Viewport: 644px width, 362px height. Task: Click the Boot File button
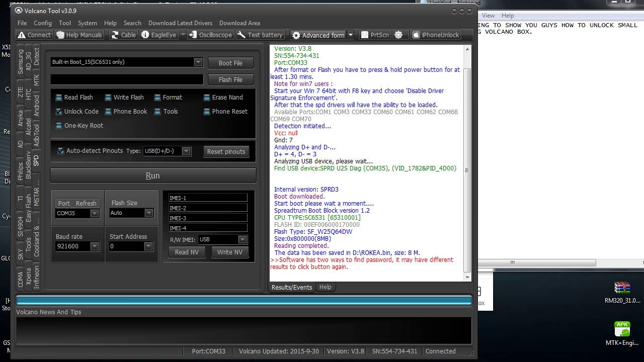click(230, 63)
